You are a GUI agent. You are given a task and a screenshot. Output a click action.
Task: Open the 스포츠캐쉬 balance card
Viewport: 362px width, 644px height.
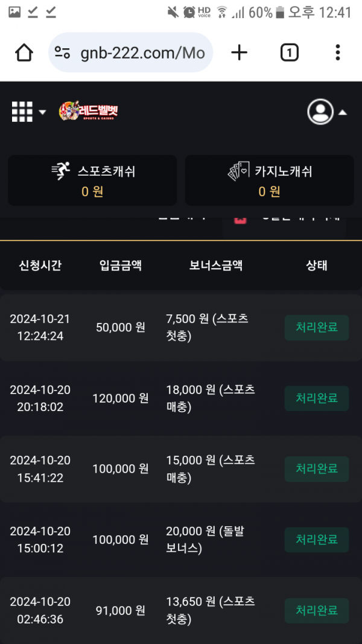(x=92, y=180)
